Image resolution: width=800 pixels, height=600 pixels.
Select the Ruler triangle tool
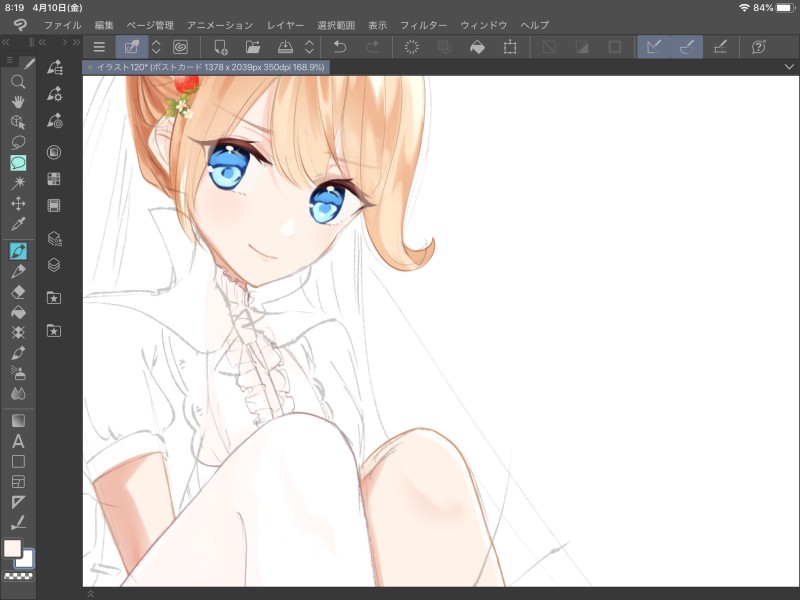(18, 502)
